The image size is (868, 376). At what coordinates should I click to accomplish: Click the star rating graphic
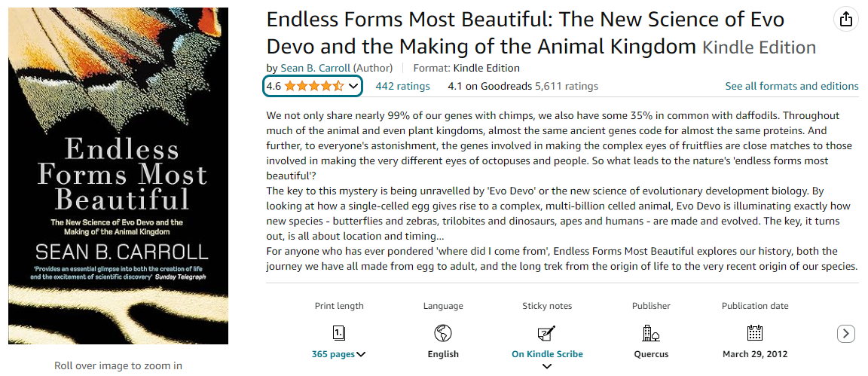(x=314, y=86)
